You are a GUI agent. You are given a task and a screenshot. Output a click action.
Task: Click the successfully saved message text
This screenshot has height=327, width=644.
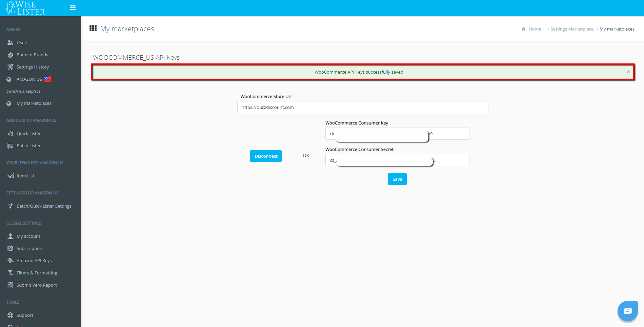click(x=359, y=72)
